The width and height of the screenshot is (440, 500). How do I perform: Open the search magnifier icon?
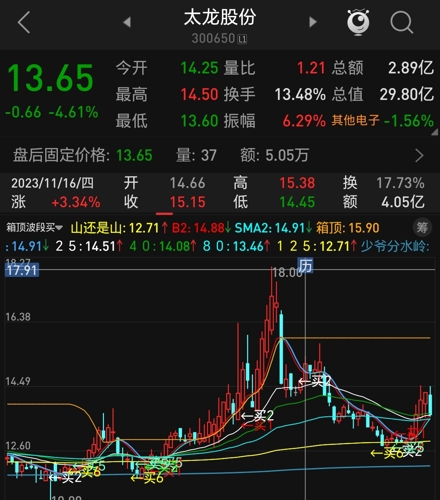[402, 22]
